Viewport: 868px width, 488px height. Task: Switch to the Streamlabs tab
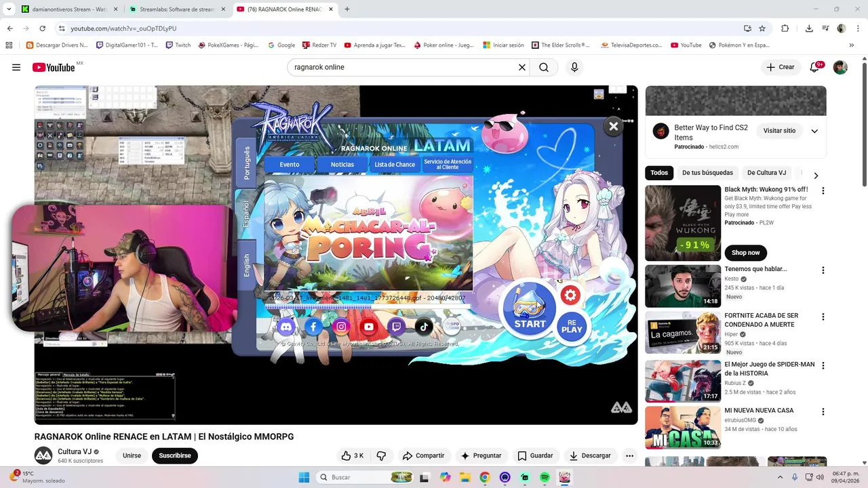coord(176,9)
